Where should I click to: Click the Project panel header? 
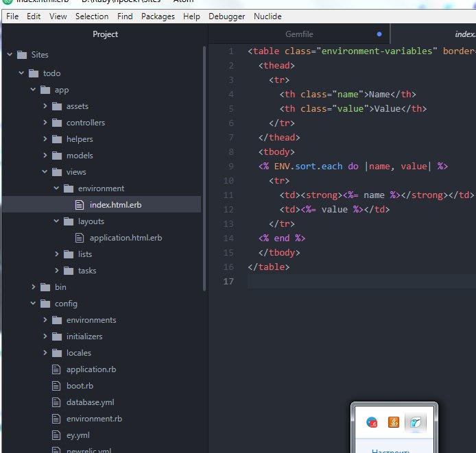click(x=105, y=34)
